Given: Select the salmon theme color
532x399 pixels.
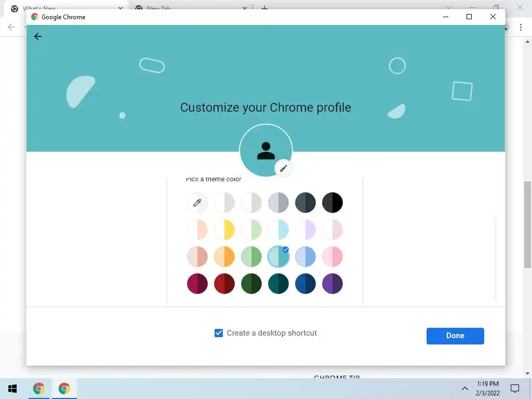Looking at the screenshot, I should 197,257.
